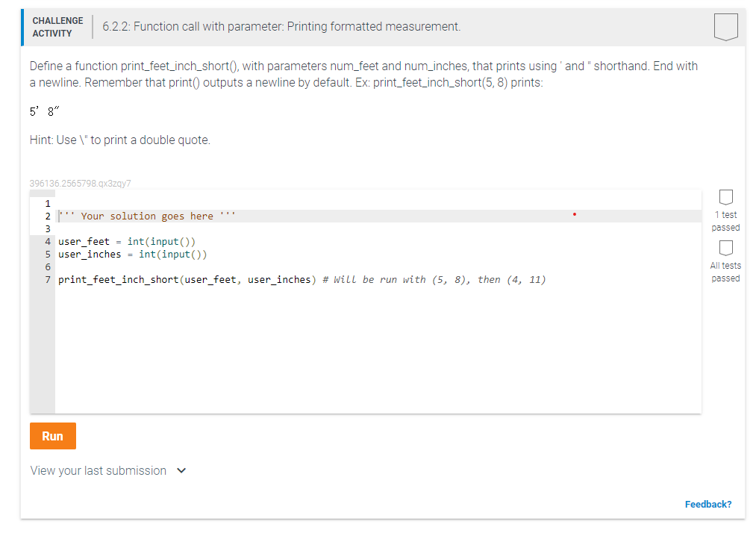The width and height of the screenshot is (756, 533).
Task: Click the chevron beside View your last submission
Action: point(181,470)
